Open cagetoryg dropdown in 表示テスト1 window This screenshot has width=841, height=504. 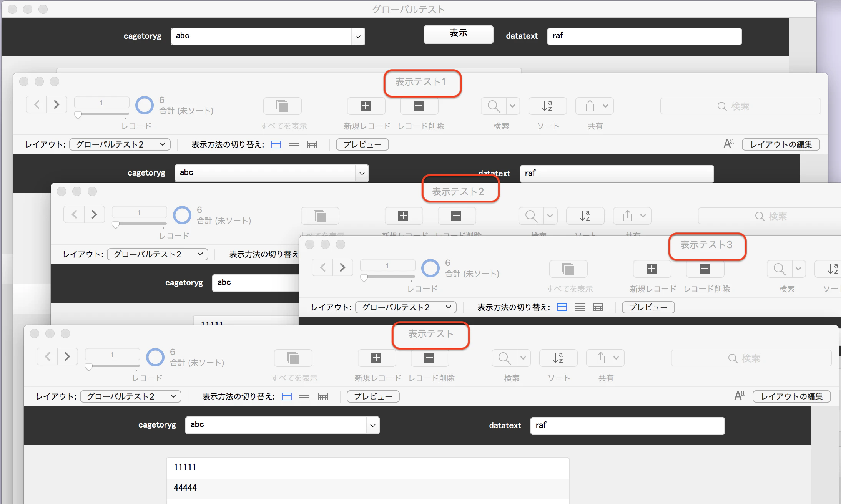[362, 173]
